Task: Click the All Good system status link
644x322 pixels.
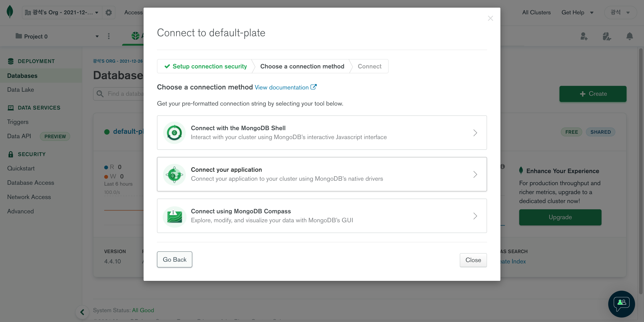Action: point(143,310)
